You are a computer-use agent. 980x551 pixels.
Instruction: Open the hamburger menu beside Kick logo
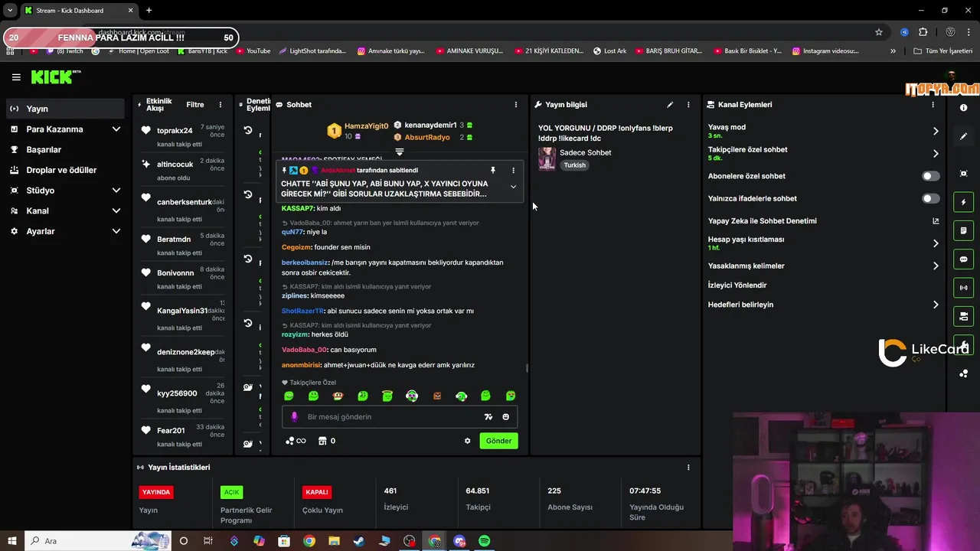[x=16, y=77]
